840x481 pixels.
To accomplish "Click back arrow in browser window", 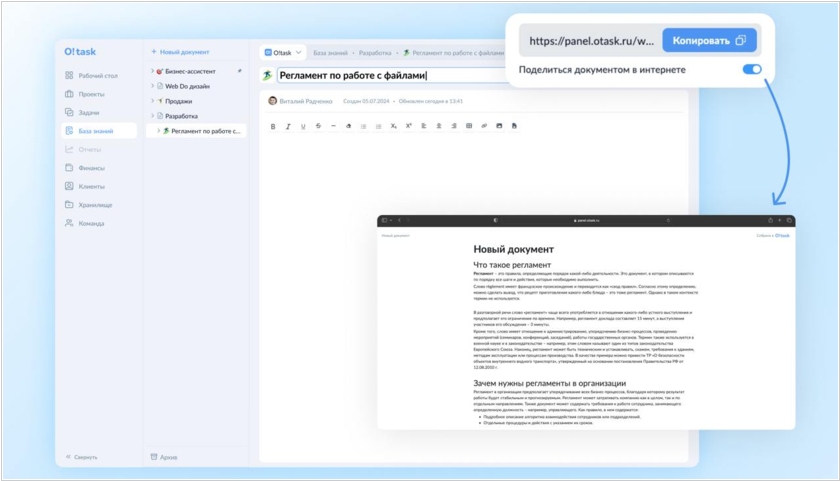I will point(399,220).
